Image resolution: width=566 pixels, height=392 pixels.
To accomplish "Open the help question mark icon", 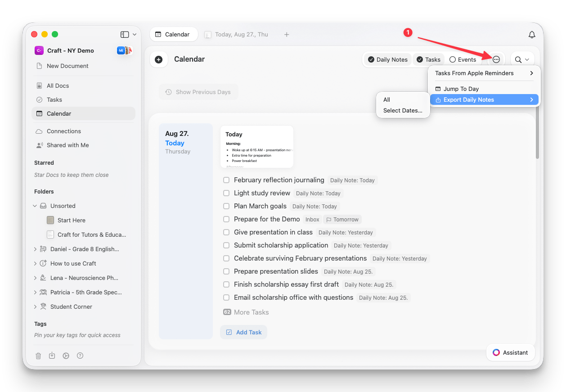I will [80, 356].
